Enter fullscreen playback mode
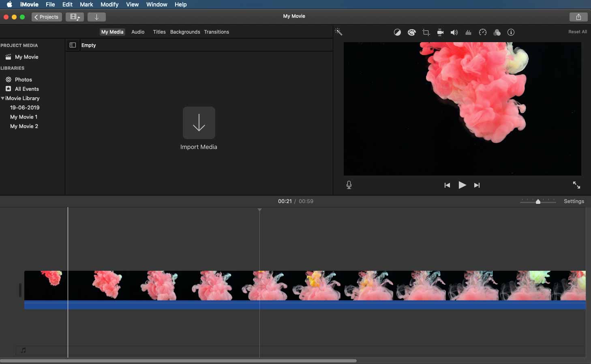591x364 pixels. [x=576, y=185]
